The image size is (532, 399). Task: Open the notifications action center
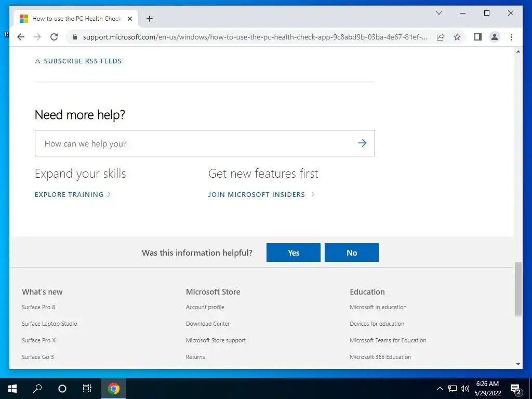[516, 389]
